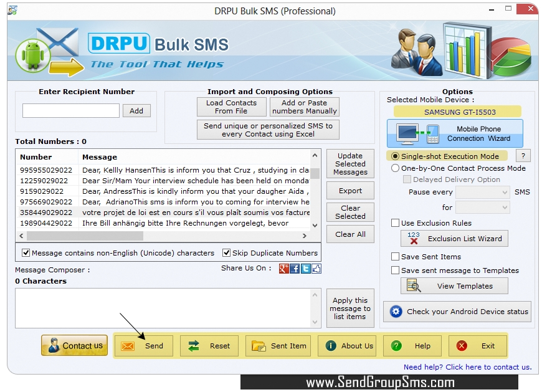Toggle Skip Duplicate Numbers checkbox
Viewport: 542px width, 392px height.
[x=226, y=253]
